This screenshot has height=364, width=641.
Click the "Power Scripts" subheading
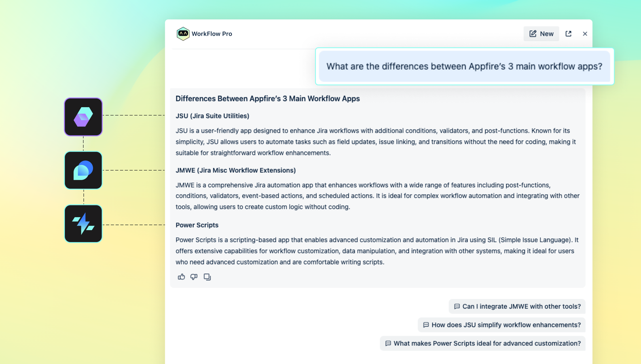click(x=197, y=225)
